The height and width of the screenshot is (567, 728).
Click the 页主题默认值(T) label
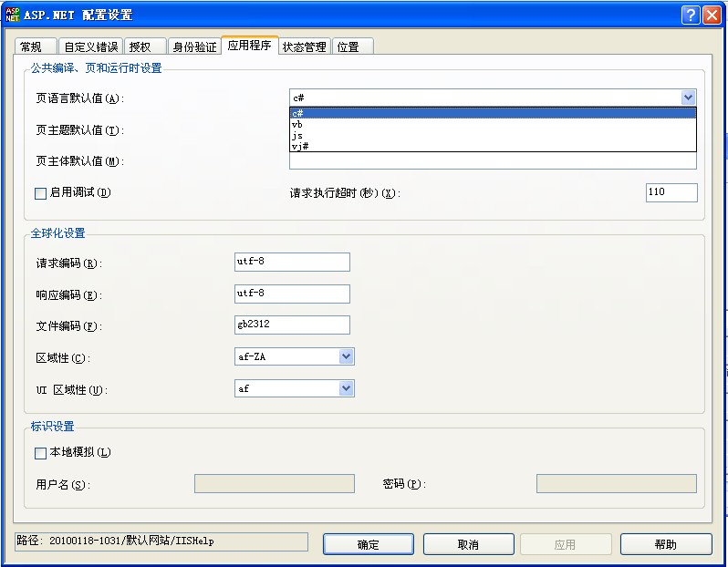[x=80, y=130]
